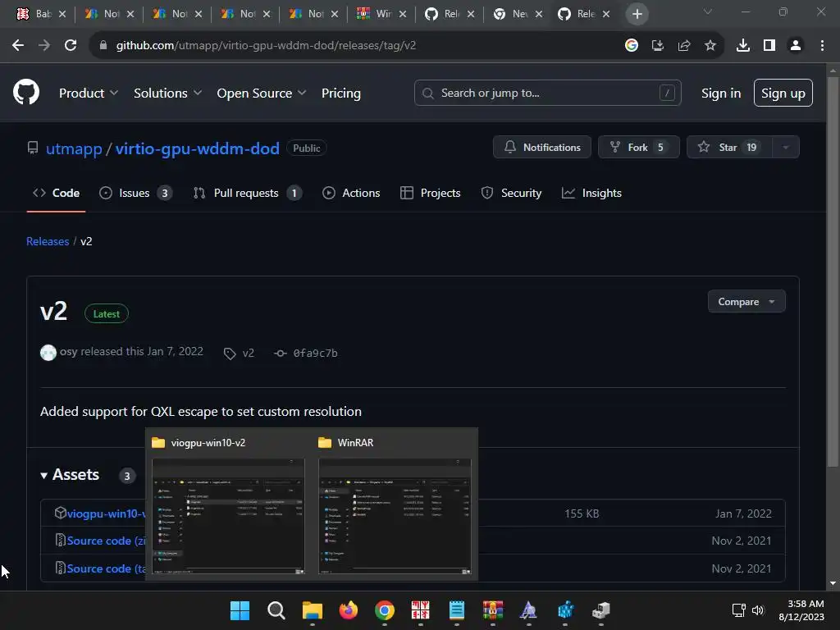Open the utmapp owner link
The width and height of the screenshot is (840, 630).
coord(74,148)
